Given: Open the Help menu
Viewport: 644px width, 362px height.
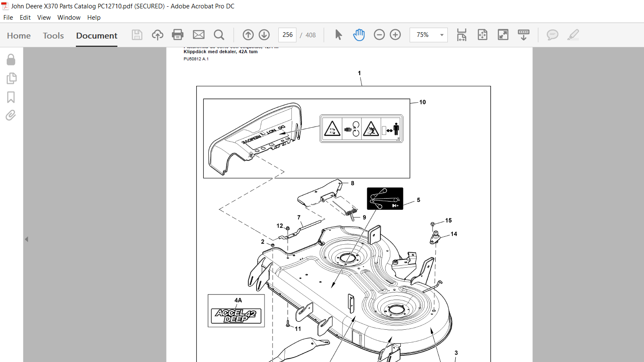Looking at the screenshot, I should point(94,18).
